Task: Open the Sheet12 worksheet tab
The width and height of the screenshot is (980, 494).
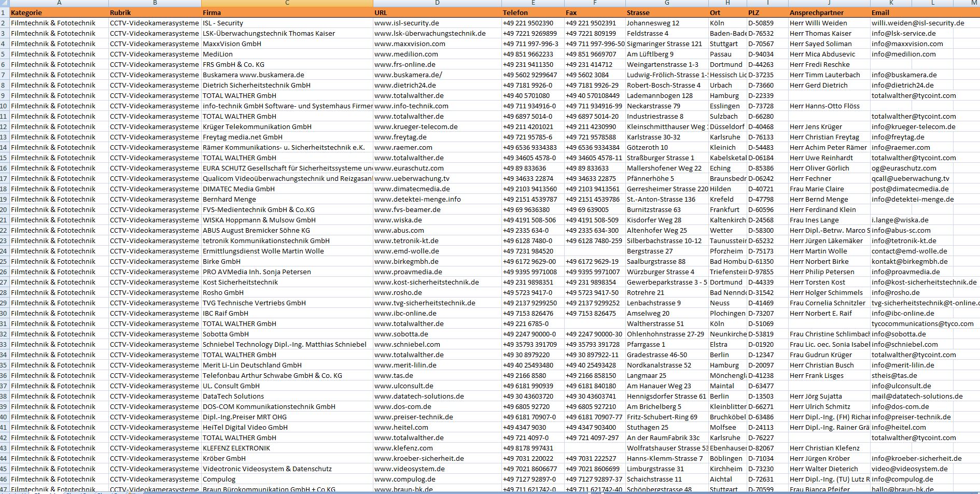Action: point(78,492)
